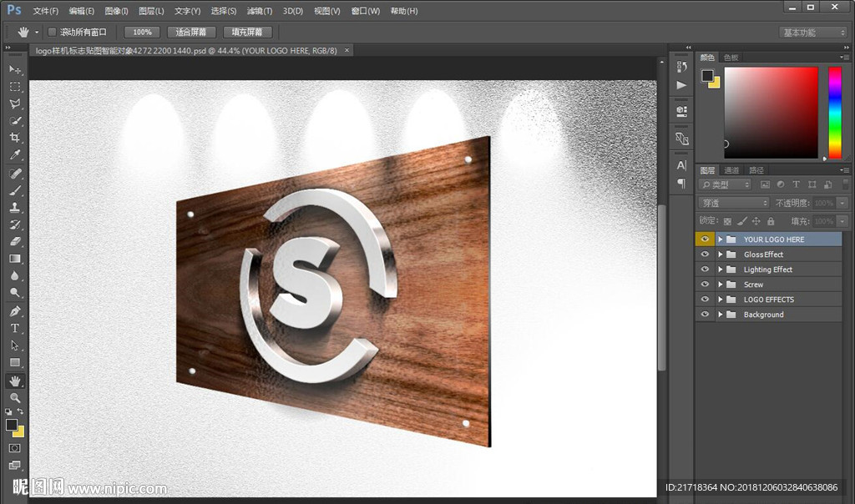
Task: Select the Eyedropper tool
Action: (x=15, y=154)
